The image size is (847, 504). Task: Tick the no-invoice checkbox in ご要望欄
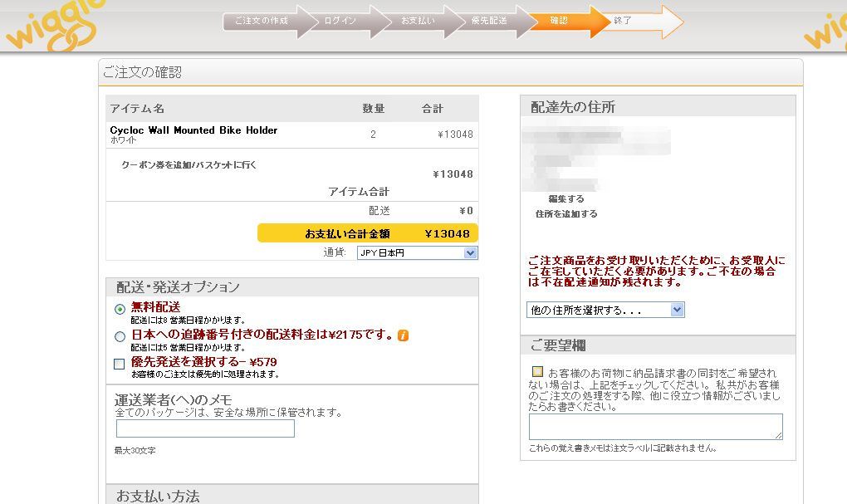point(537,372)
